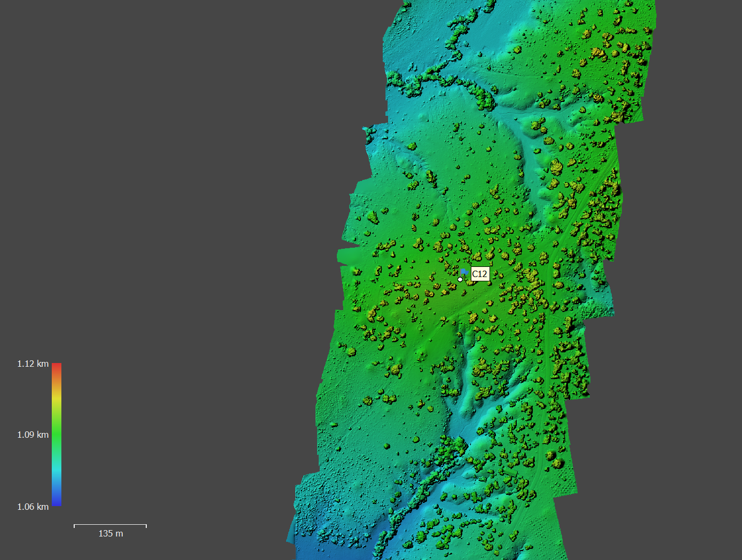Click the 135 m scale bar text
Screen dimensions: 742x560
110,533
